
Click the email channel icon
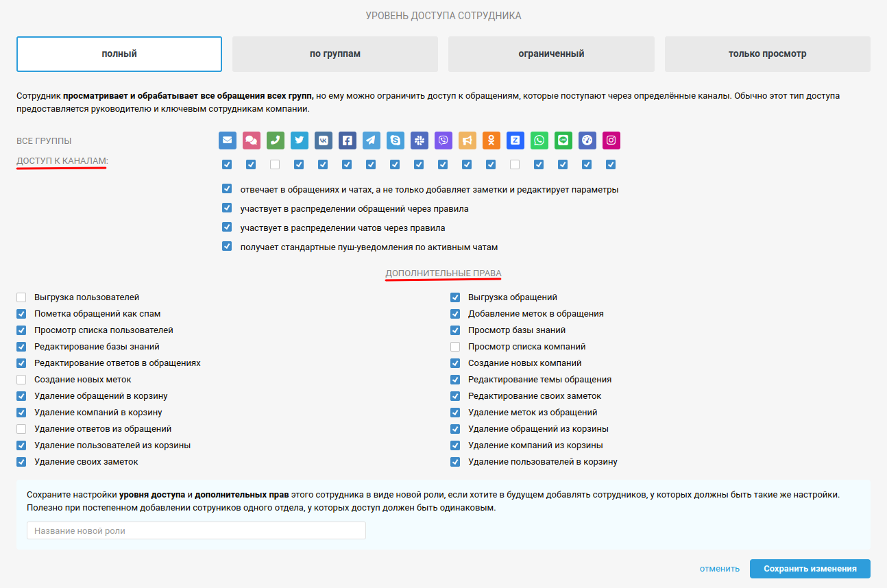point(228,140)
